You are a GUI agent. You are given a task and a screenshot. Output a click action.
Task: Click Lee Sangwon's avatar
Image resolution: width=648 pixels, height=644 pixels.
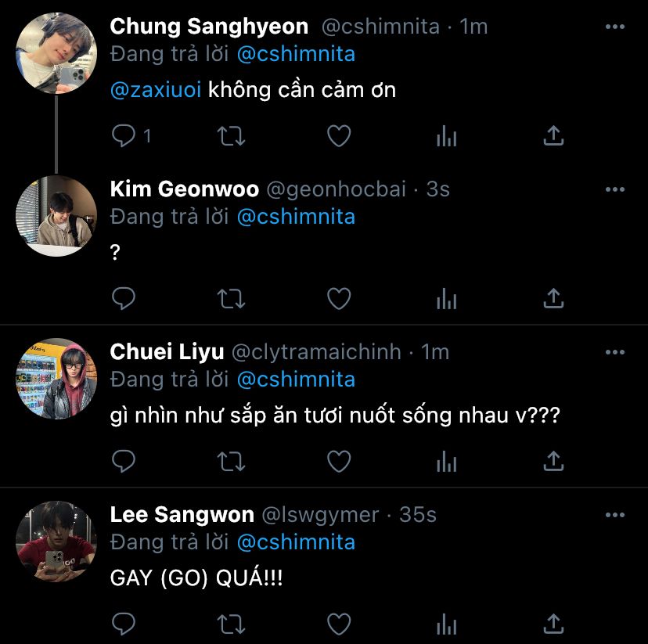point(56,541)
